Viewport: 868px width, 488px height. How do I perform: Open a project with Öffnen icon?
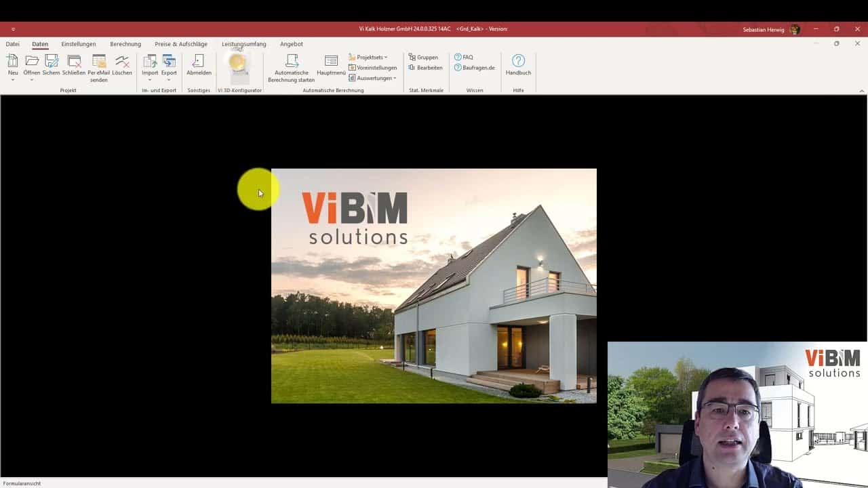point(32,61)
